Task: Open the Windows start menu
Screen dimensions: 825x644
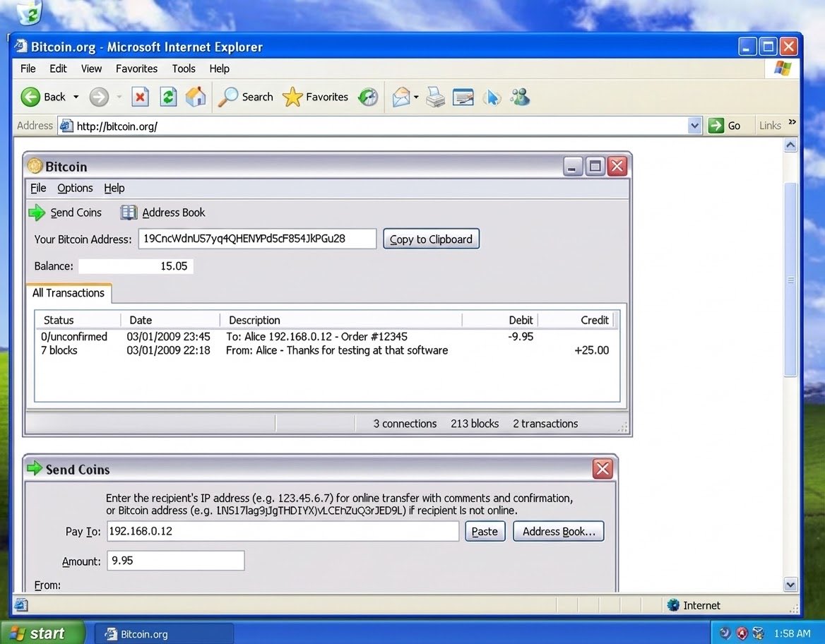Action: point(41,633)
